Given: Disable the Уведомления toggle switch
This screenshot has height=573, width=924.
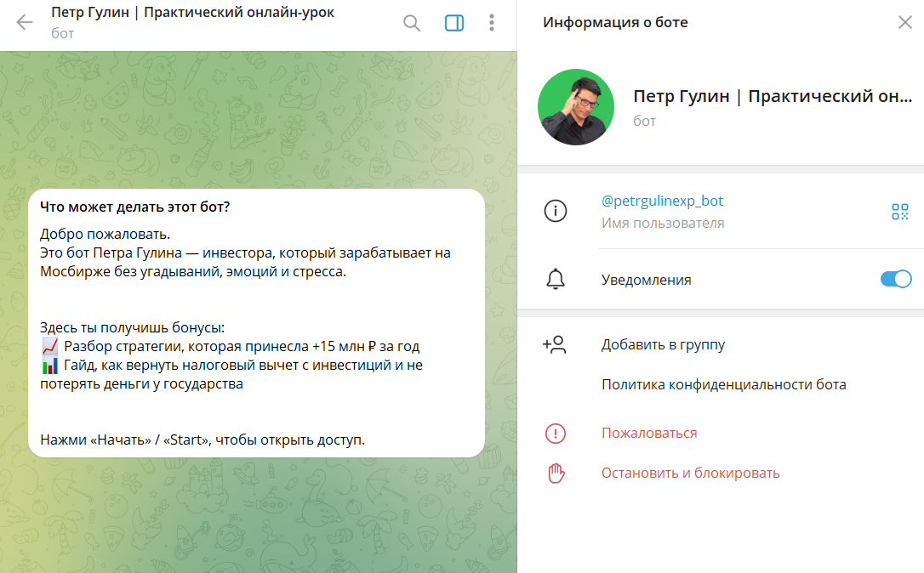Looking at the screenshot, I should click(895, 279).
